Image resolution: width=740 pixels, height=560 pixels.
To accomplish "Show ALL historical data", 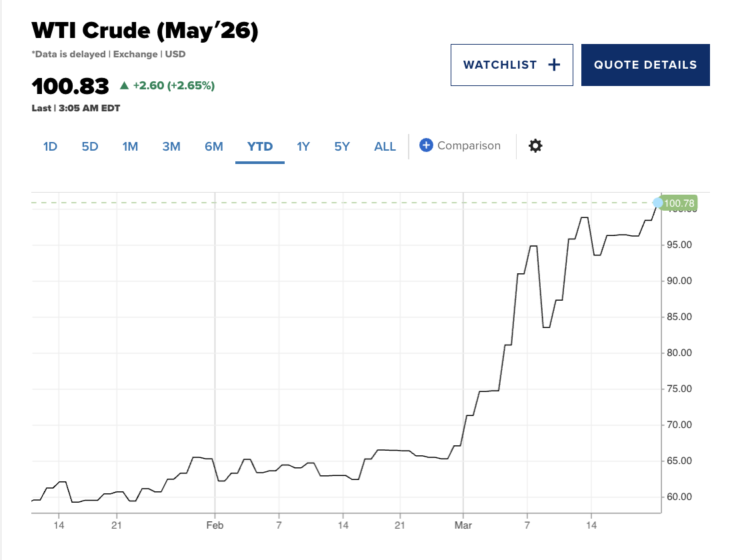I will (385, 147).
